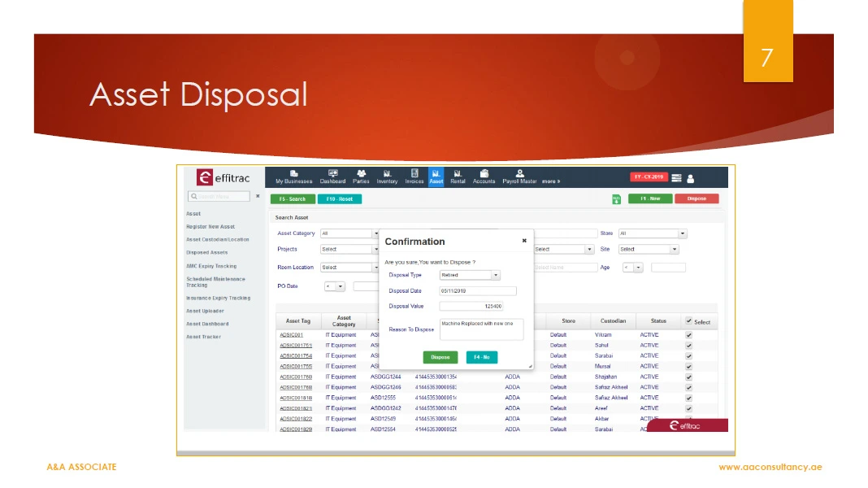Open the user profile icon
868x488 pixels.
(x=691, y=178)
